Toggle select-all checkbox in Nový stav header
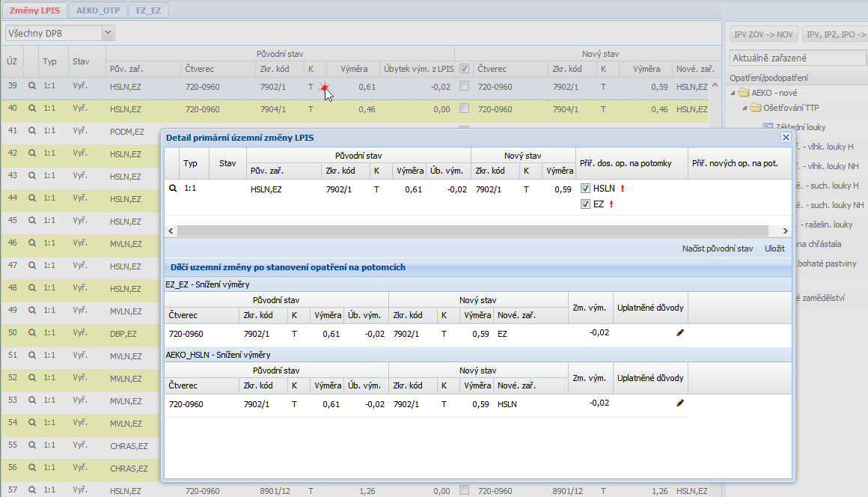 [x=465, y=69]
